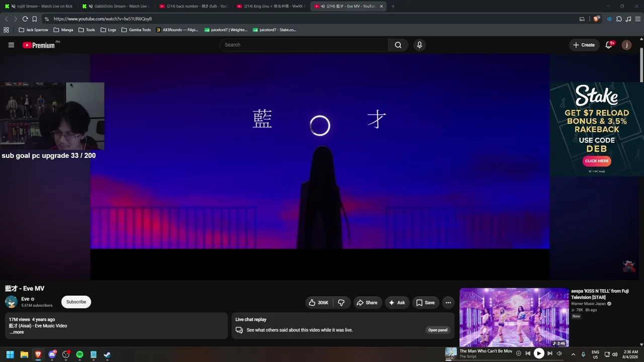This screenshot has width=644, height=362.
Task: Open Windows Start menu
Action: (x=10, y=354)
